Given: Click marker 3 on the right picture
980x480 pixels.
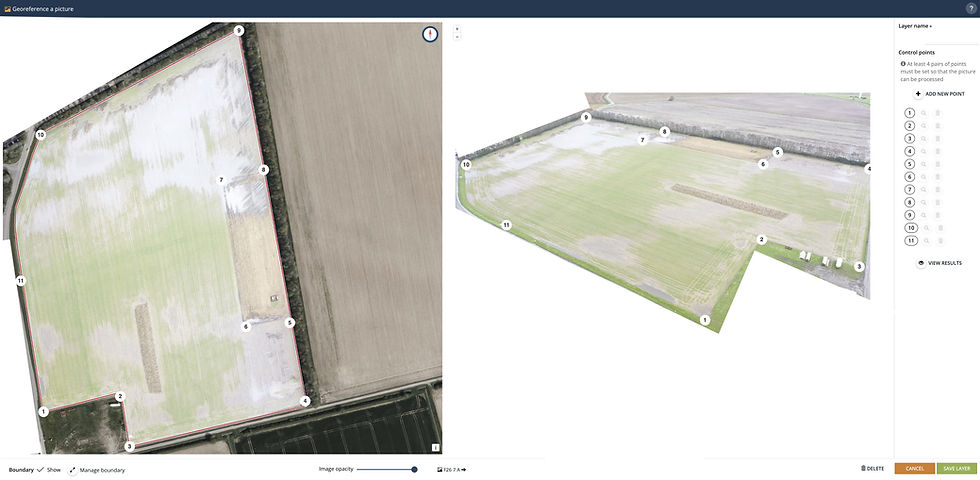Looking at the screenshot, I should (x=859, y=266).
